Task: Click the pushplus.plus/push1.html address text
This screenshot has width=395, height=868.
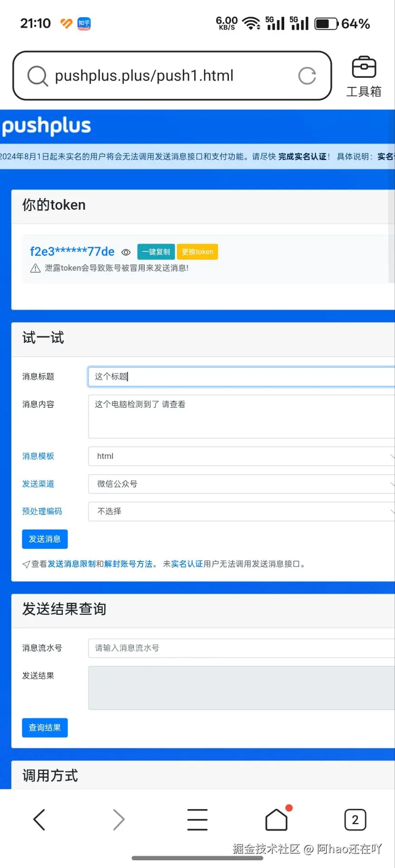Action: (x=144, y=75)
